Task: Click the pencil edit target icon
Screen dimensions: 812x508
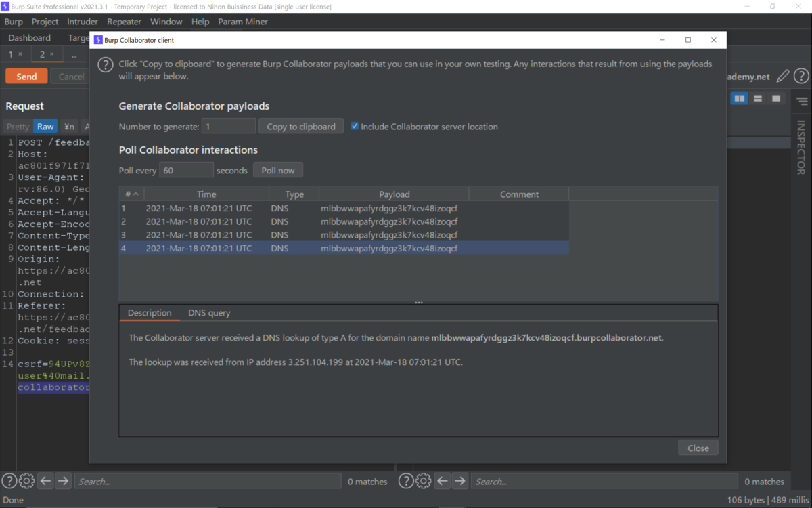Action: [x=782, y=77]
